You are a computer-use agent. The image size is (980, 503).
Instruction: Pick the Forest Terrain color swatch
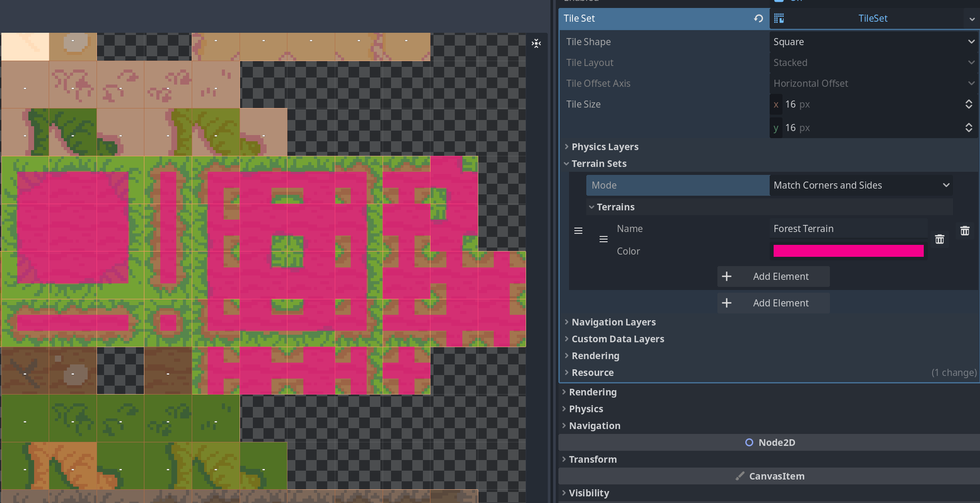pos(848,251)
